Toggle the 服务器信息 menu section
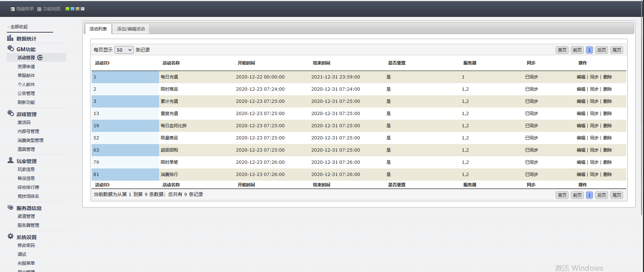Viewport: 644px width, 272px height. pyautogui.click(x=29, y=208)
